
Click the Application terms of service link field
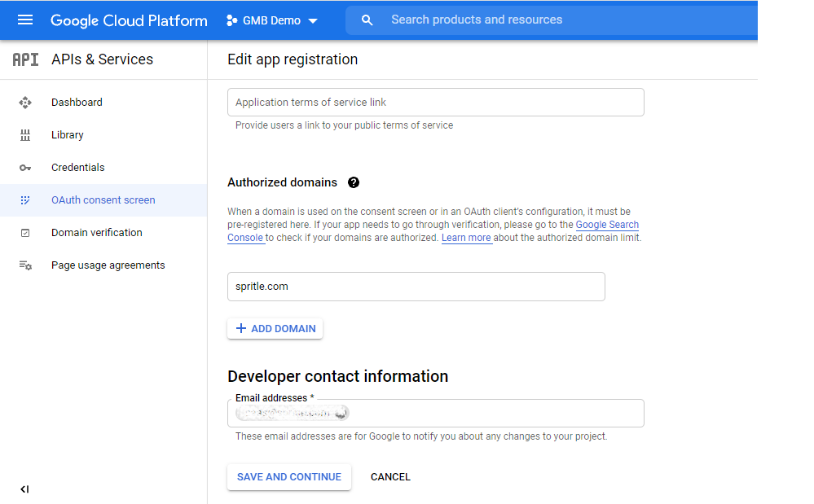[436, 102]
